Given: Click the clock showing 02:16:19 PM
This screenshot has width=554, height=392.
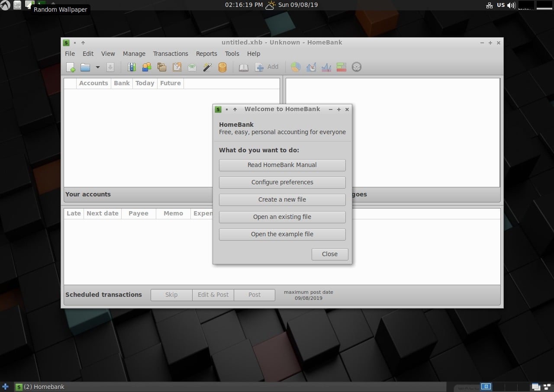Looking at the screenshot, I should [244, 5].
